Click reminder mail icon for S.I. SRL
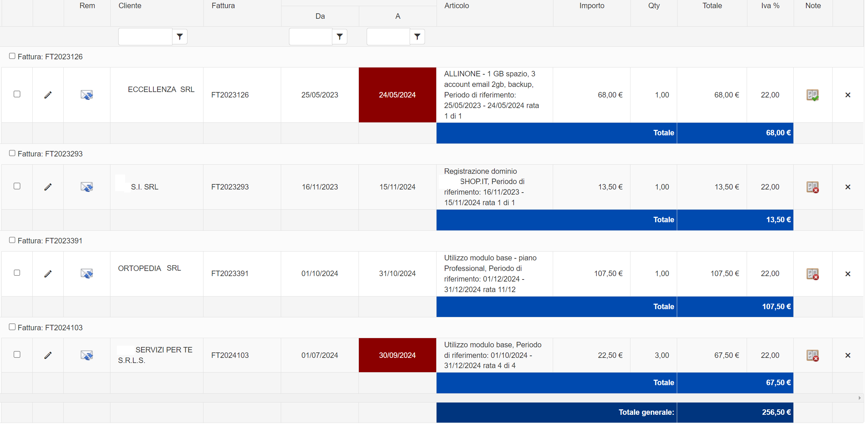Screen dimensions: 868x424 pos(87,187)
